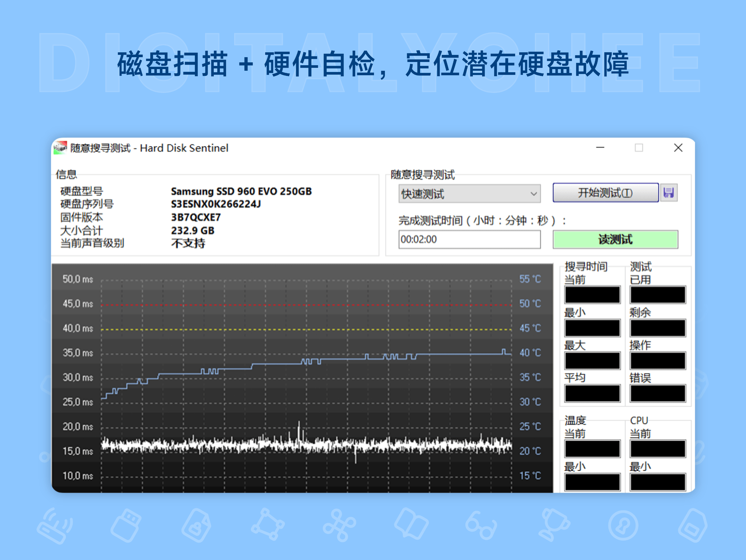Click the floppy disk save results icon
The height and width of the screenshot is (560, 746).
coord(669,193)
